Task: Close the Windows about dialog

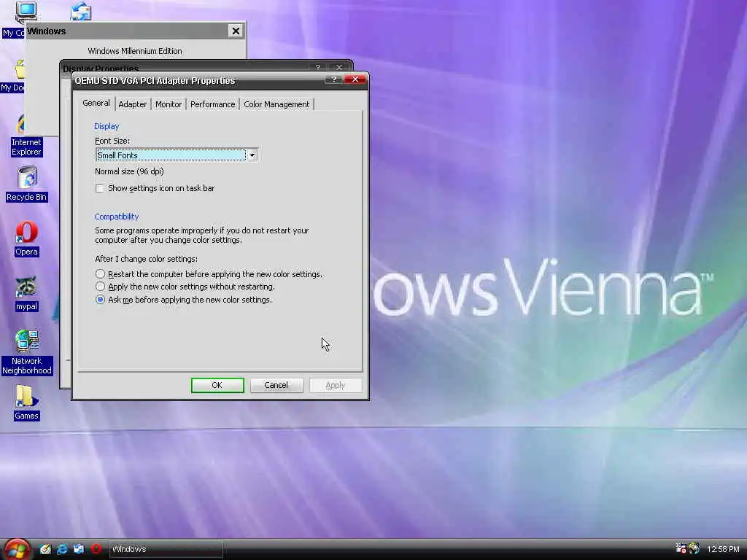Action: coord(236,31)
